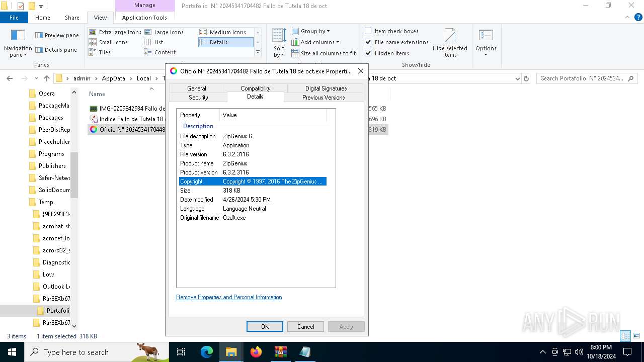Switch to the Home ribbon tab
The image size is (644, 362).
(43, 18)
